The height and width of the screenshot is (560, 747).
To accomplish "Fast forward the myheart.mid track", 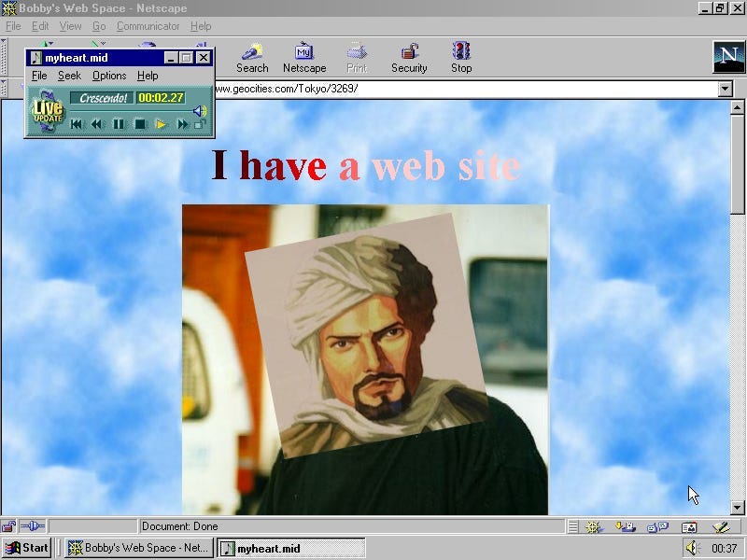I will coord(182,124).
